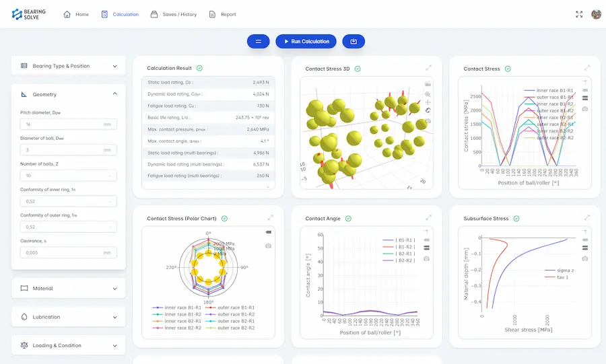Open Conformity of outer ring dropdown
The image size is (606, 364).
(x=69, y=227)
